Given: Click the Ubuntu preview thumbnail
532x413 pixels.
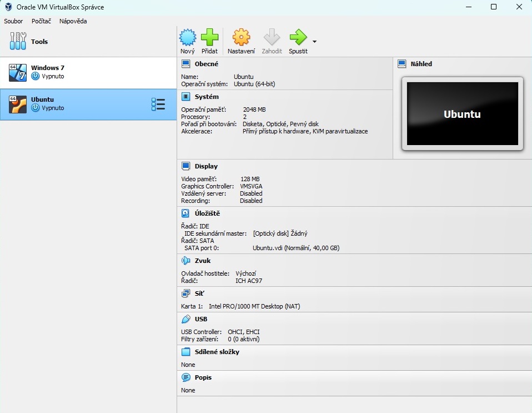Looking at the screenshot, I should click(462, 114).
